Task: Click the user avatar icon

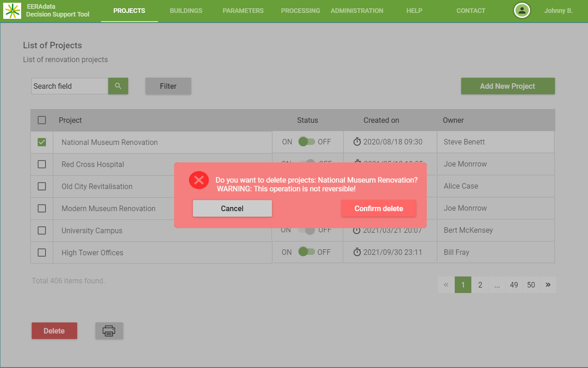Action: pyautogui.click(x=522, y=11)
